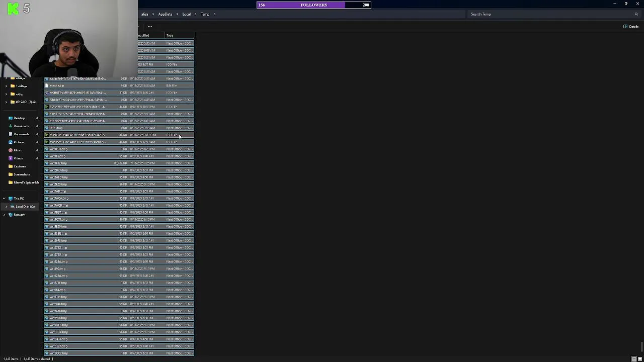
Task: Click the file icon of ecache.bin
Action: click(47, 86)
